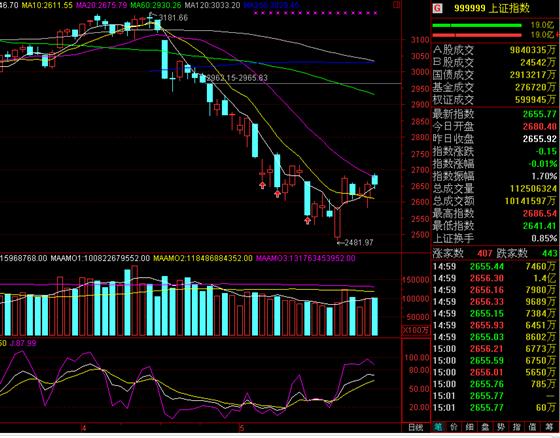Click the 日线 period selector
560x438 pixels.
tap(415, 427)
